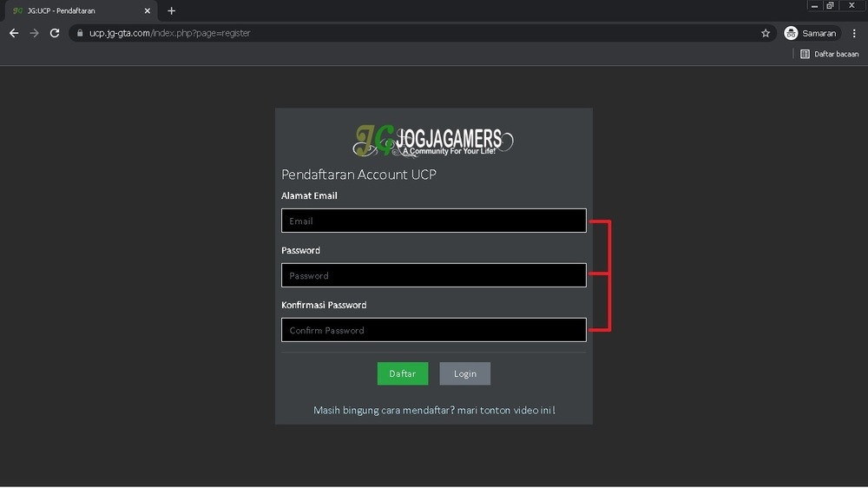Restore down the browser window
The image size is (868, 488).
pos(830,5)
